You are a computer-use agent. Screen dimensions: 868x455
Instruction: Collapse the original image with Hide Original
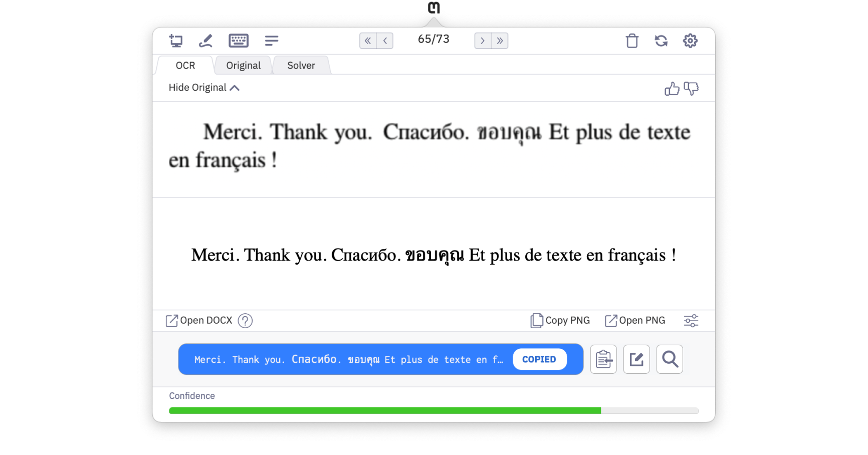[203, 87]
